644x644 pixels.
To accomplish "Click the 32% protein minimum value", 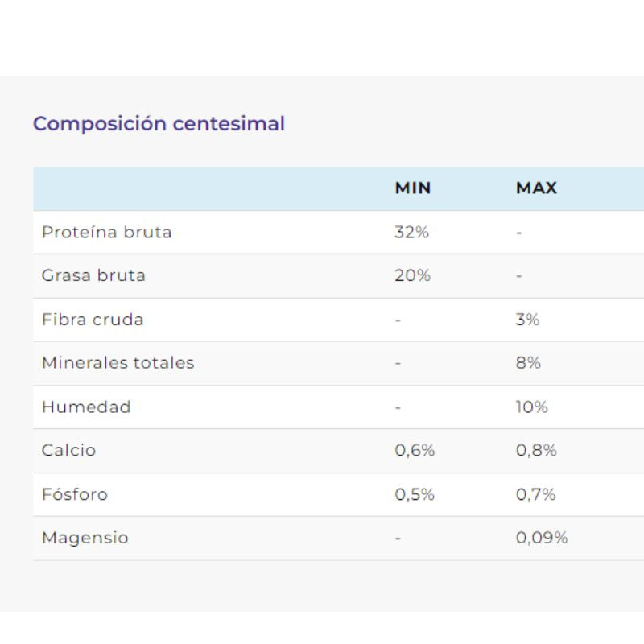I will point(411,232).
